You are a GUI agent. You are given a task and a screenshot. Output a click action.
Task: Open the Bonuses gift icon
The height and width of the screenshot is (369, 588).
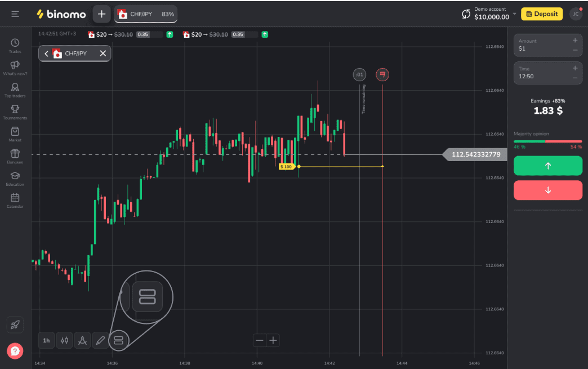tap(15, 156)
